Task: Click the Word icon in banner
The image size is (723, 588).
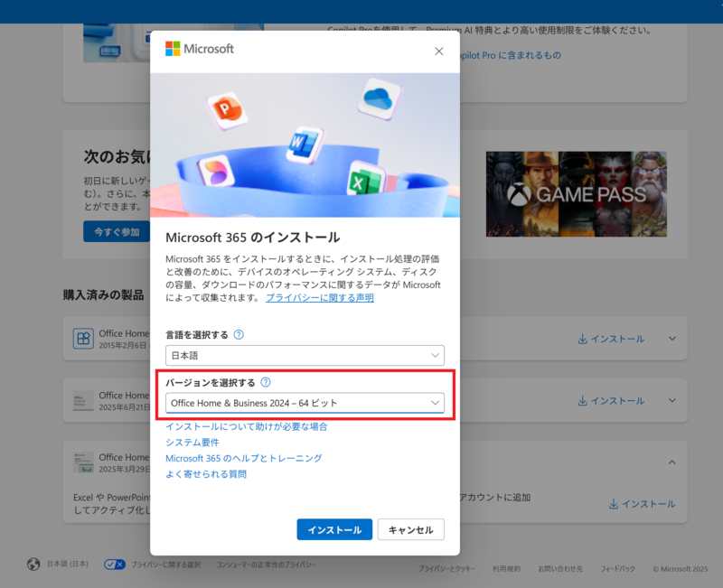Action: point(304,144)
